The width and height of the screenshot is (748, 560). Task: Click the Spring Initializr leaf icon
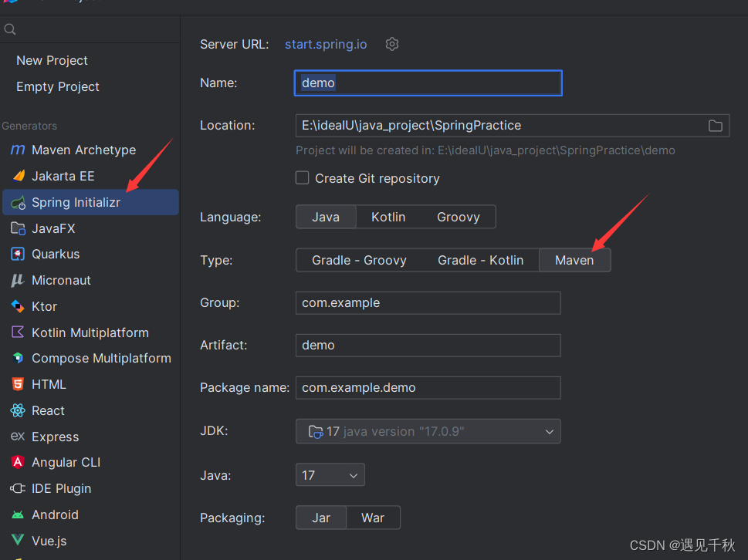click(18, 203)
